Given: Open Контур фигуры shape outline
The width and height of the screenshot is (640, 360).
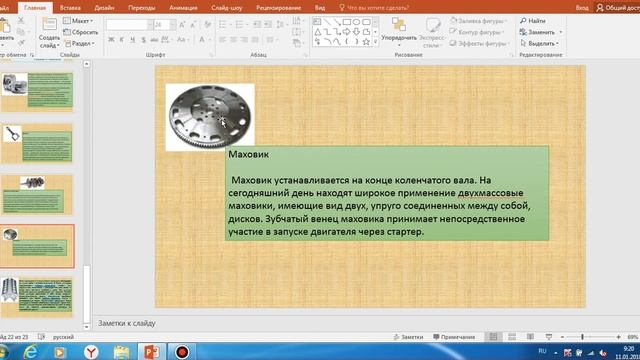Looking at the screenshot, I should click(477, 32).
